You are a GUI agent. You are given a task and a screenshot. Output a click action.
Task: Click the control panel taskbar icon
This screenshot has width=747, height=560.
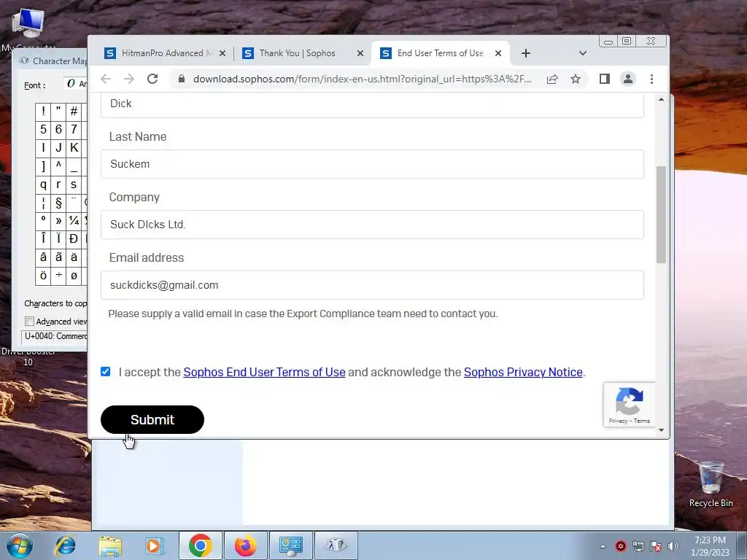291,545
